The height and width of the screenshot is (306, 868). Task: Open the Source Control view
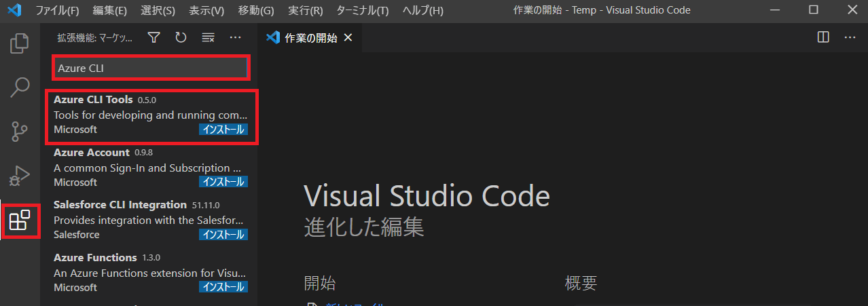[x=20, y=132]
